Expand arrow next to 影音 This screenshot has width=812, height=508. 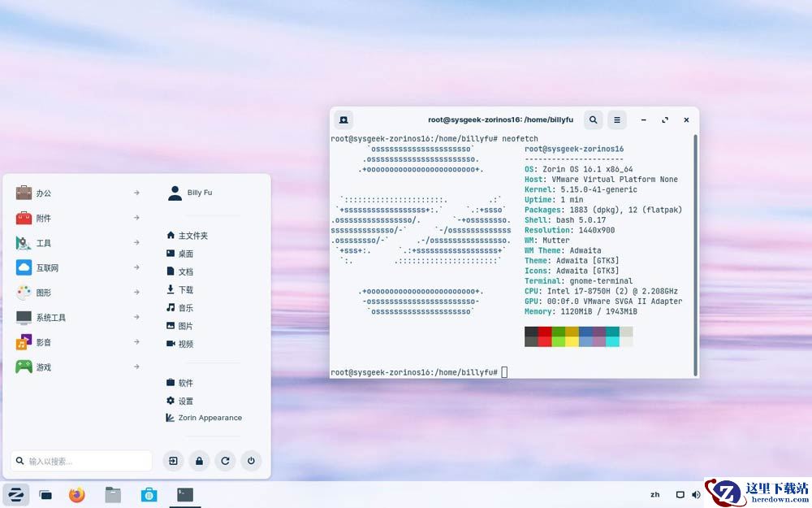tap(136, 342)
